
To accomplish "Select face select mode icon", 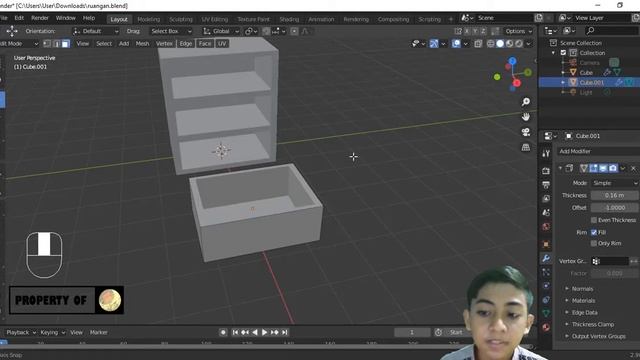I will (x=65, y=44).
